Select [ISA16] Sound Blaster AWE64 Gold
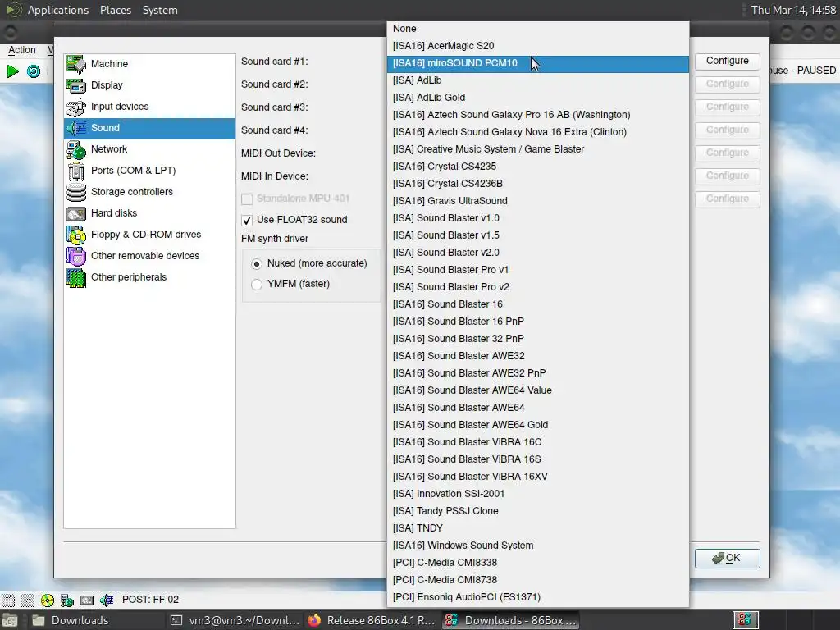This screenshot has width=840, height=630. (x=538, y=425)
